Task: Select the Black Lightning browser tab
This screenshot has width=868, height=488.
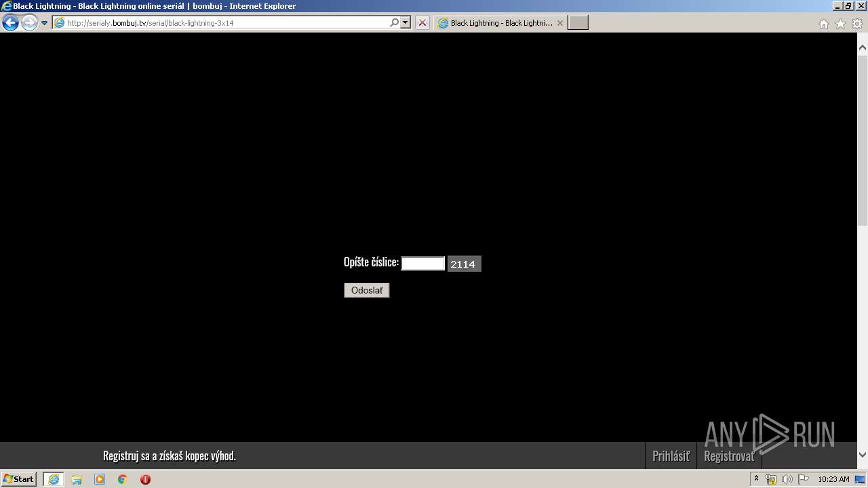Action: [x=500, y=22]
